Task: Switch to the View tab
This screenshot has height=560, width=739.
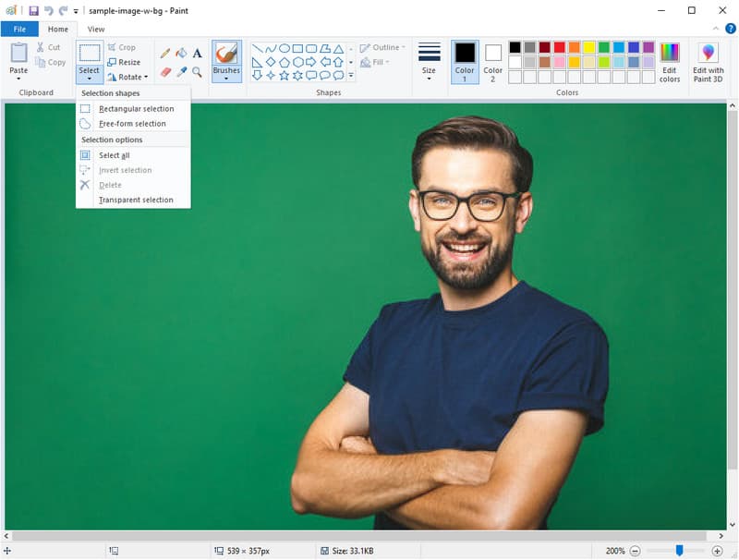Action: [95, 29]
